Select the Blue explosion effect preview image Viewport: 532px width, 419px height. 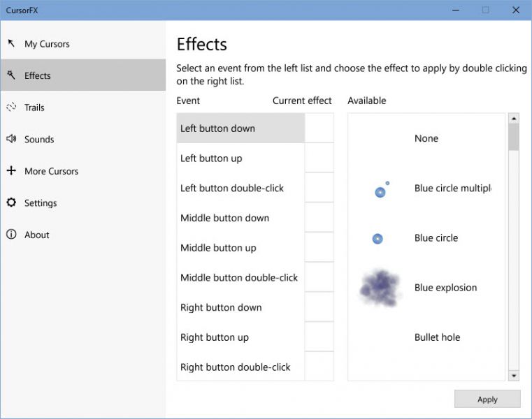(380, 288)
